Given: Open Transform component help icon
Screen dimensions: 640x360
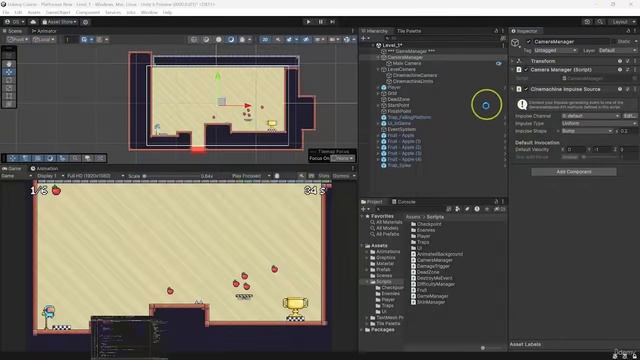Looking at the screenshot, I should (x=620, y=61).
